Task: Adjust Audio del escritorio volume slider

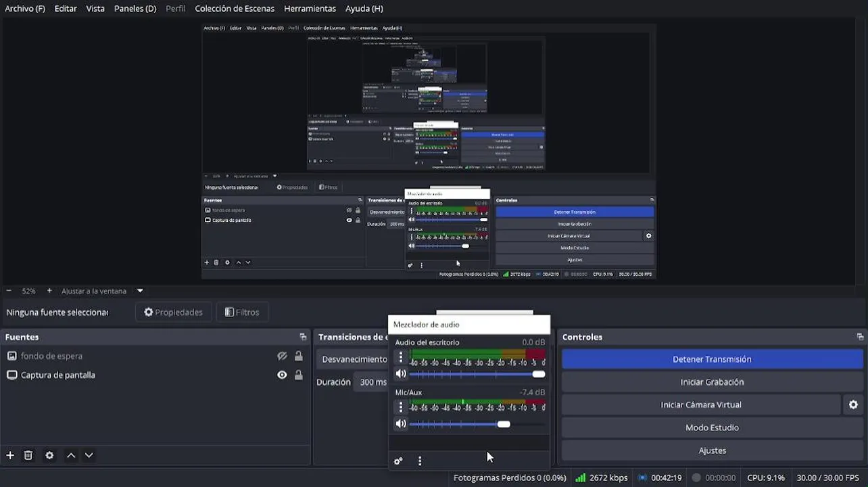Action: [x=477, y=374]
